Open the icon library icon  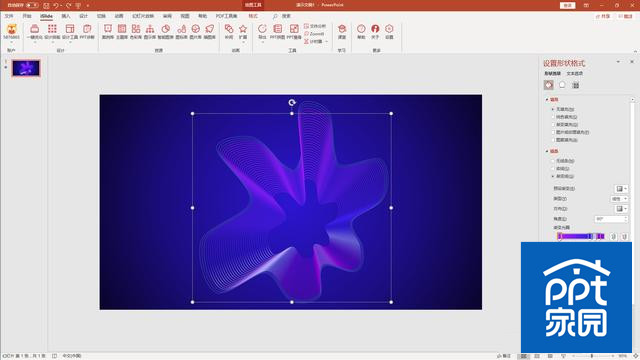point(181,29)
